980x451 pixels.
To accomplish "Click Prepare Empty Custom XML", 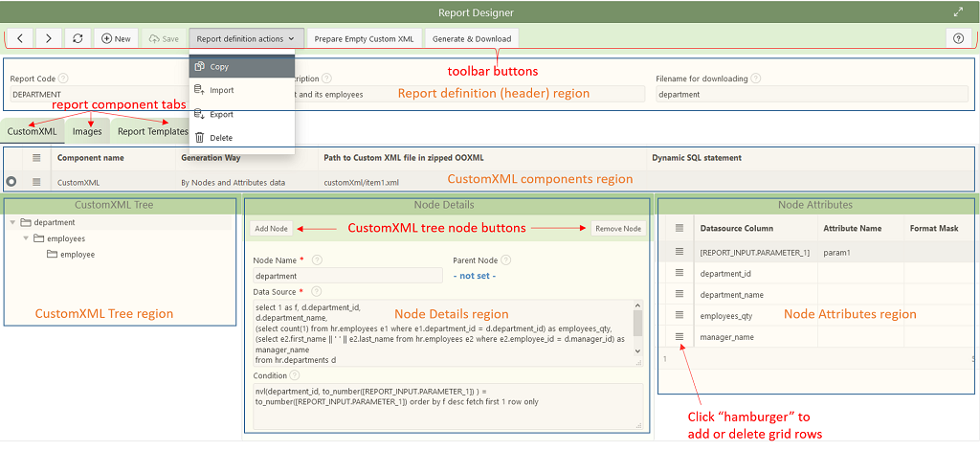I will [x=365, y=39].
